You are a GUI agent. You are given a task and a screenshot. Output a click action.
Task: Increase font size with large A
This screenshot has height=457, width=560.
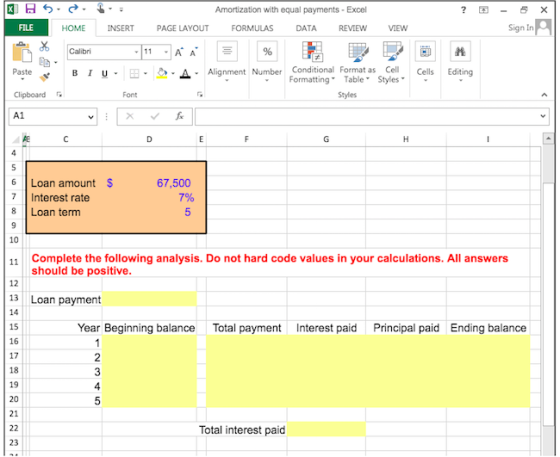pos(179,52)
